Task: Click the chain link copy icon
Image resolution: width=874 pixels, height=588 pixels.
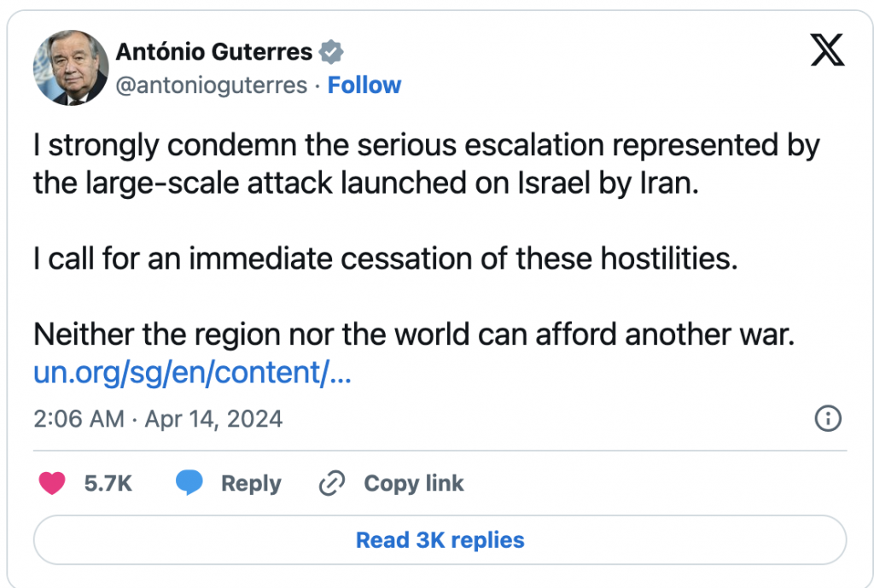Action: 331,484
